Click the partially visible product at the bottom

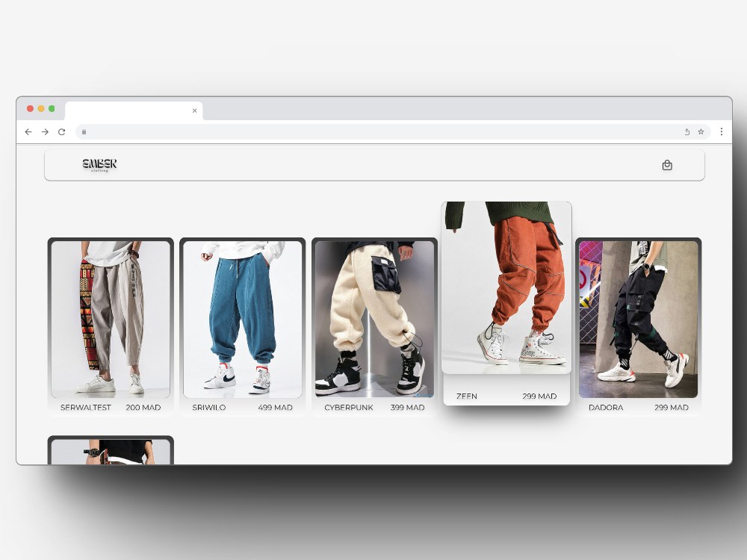(x=110, y=452)
